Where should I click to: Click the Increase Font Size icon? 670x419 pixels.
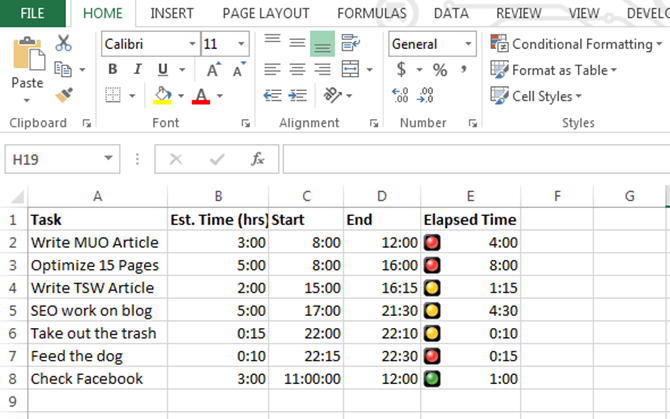[213, 70]
